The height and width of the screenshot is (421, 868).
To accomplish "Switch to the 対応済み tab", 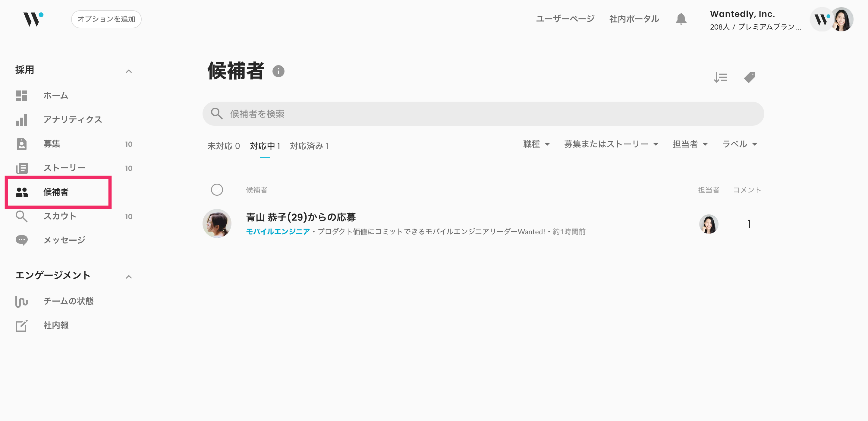I will [x=309, y=146].
